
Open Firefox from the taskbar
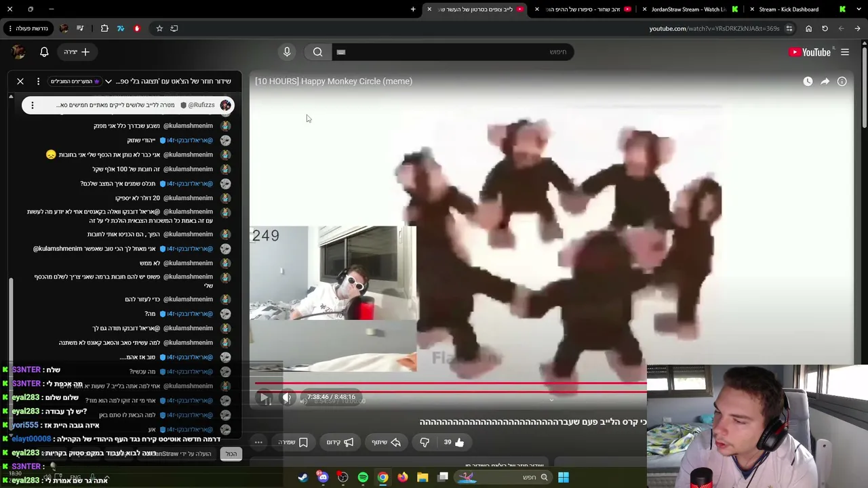[403, 477]
